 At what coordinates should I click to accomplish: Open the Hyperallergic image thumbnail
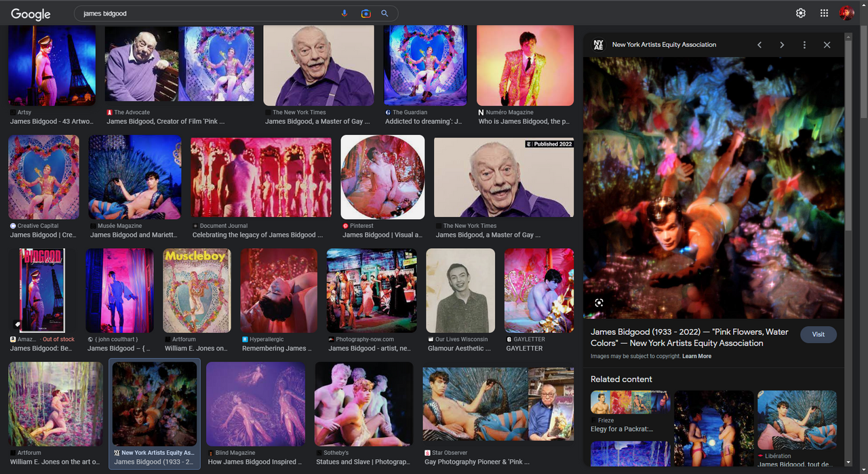click(x=279, y=290)
